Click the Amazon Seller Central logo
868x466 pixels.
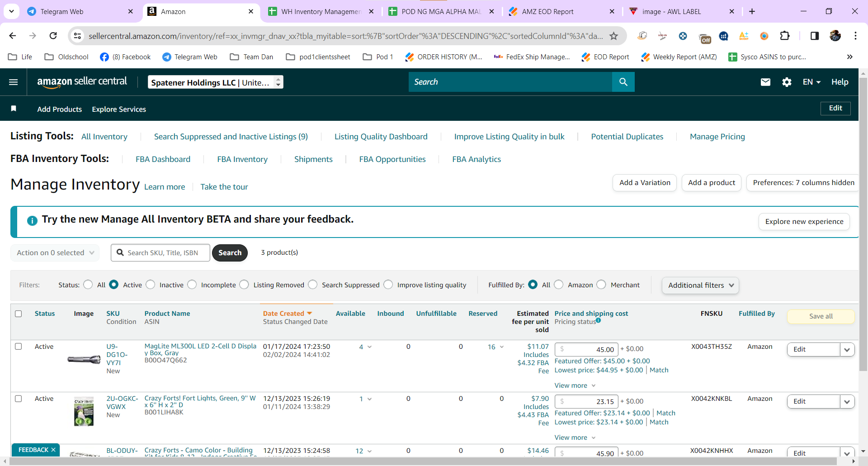coord(82,82)
